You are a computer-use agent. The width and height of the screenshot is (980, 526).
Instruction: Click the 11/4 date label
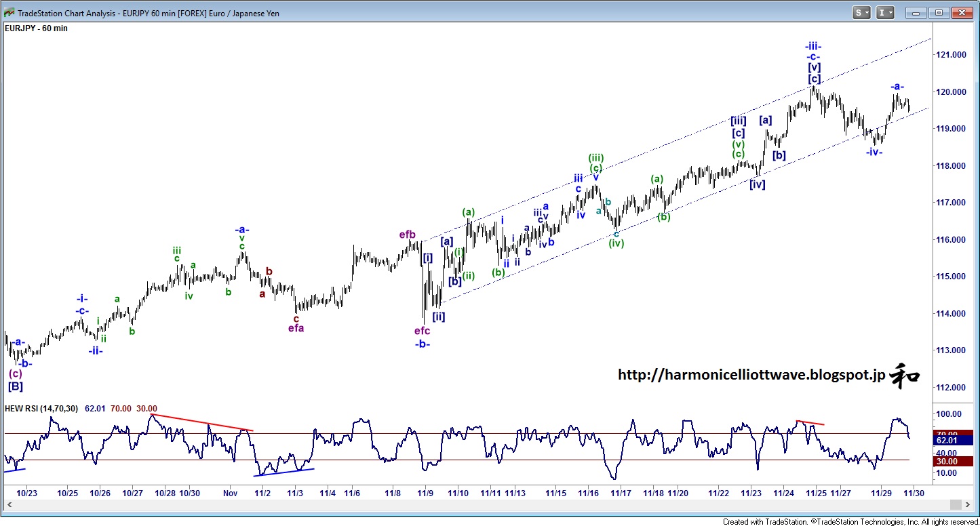[x=328, y=493]
